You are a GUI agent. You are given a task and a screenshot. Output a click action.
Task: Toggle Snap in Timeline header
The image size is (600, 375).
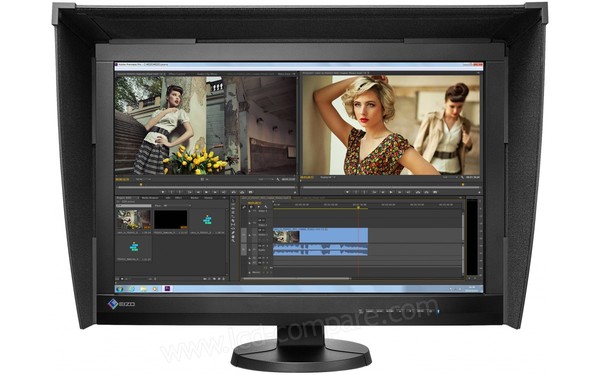(251, 207)
